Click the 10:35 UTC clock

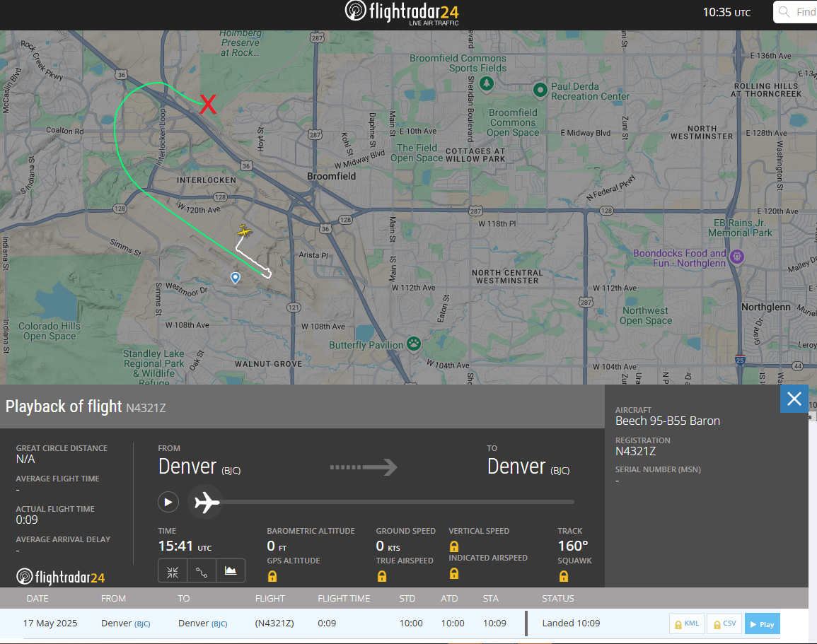727,13
